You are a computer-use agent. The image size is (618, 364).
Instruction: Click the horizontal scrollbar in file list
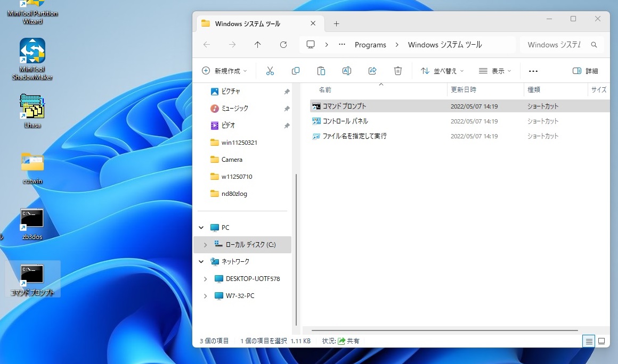(444, 330)
